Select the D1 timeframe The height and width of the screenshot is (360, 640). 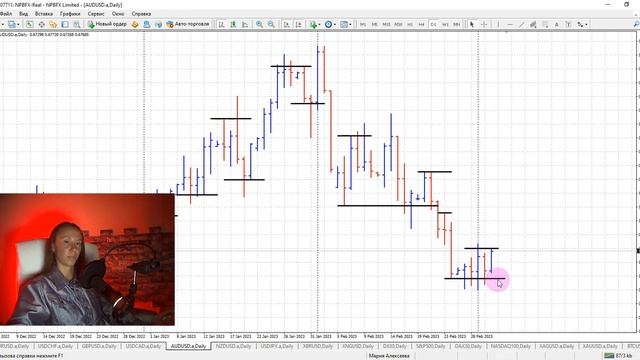click(433, 24)
